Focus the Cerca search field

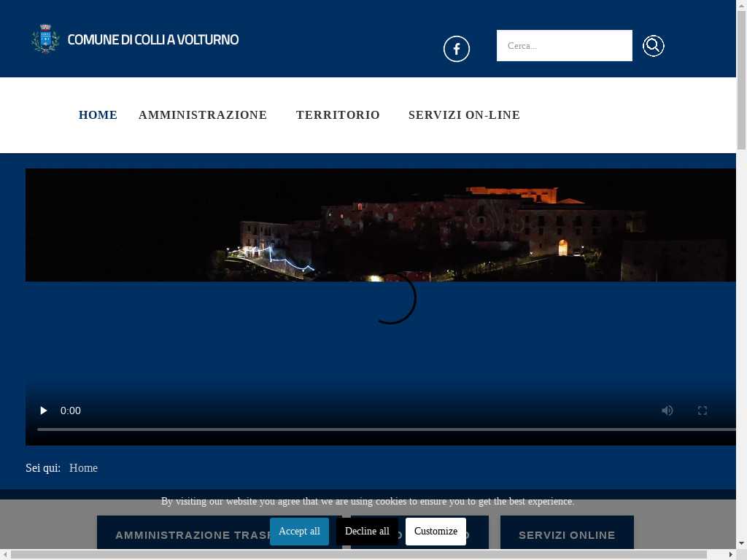(564, 46)
